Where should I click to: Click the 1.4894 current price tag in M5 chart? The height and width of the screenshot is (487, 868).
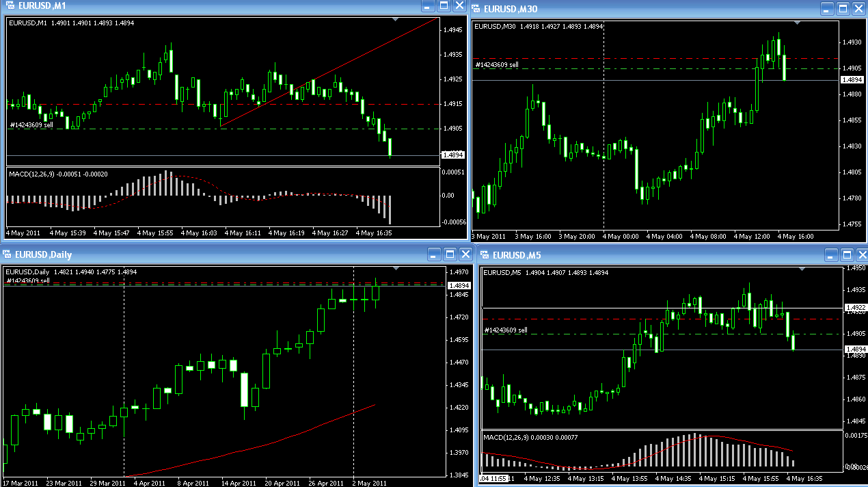pyautogui.click(x=856, y=349)
